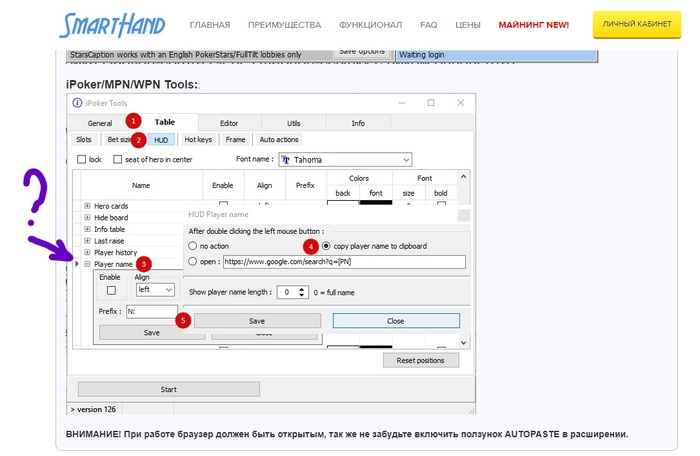Collapse the Player name row
700x456 pixels.
coord(88,264)
